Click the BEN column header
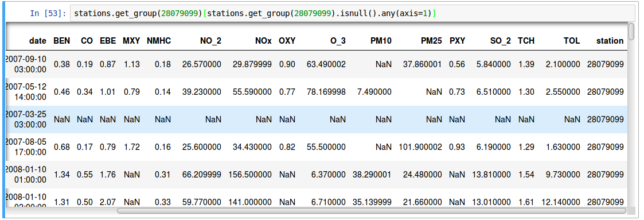The width and height of the screenshot is (644, 220). [61, 41]
